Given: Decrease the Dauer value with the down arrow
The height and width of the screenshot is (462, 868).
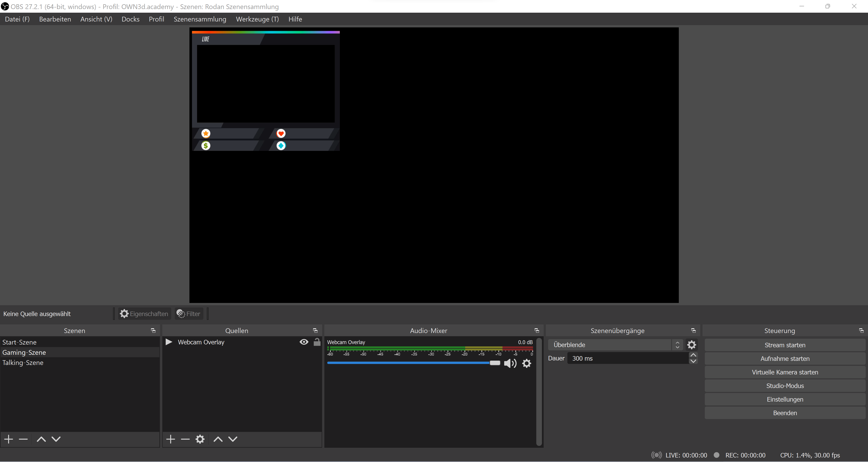Looking at the screenshot, I should coord(693,361).
